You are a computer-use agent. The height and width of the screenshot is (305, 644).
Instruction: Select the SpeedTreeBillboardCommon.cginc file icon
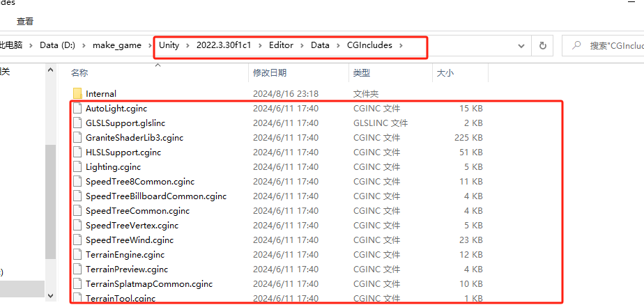tap(77, 196)
